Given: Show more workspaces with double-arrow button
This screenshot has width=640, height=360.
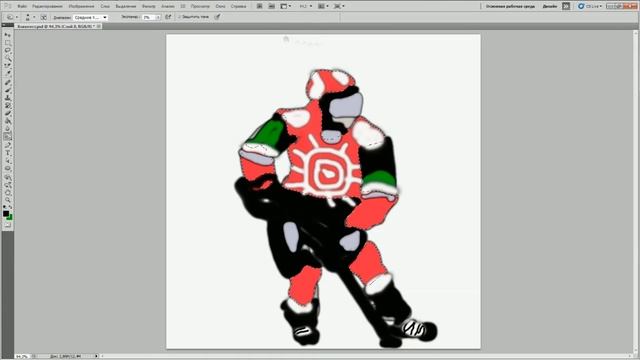Looking at the screenshot, I should coord(566,6).
